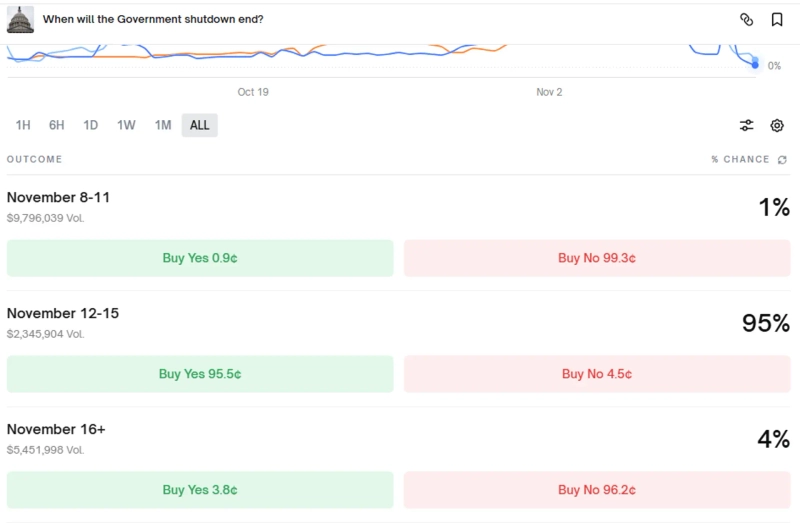This screenshot has width=800, height=523.
Task: Buy No at 4.5¢ for November 12-15
Action: point(597,374)
